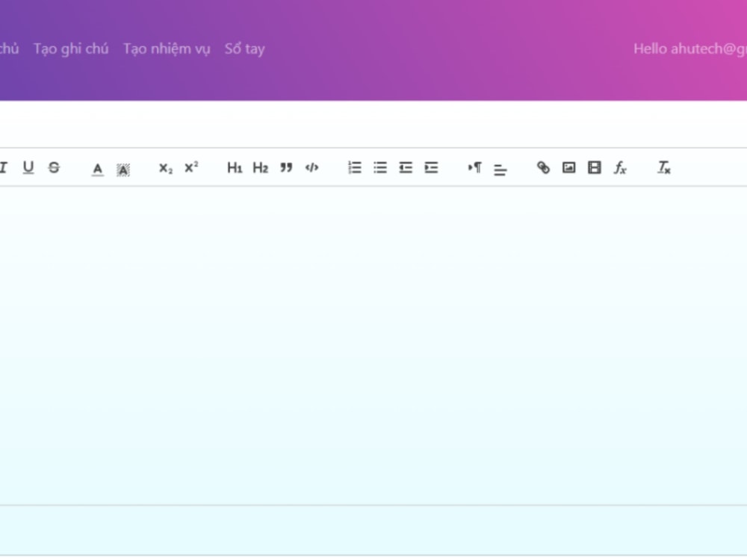This screenshot has height=560, width=747.
Task: Open the Tạo ghi chú page
Action: click(x=71, y=49)
